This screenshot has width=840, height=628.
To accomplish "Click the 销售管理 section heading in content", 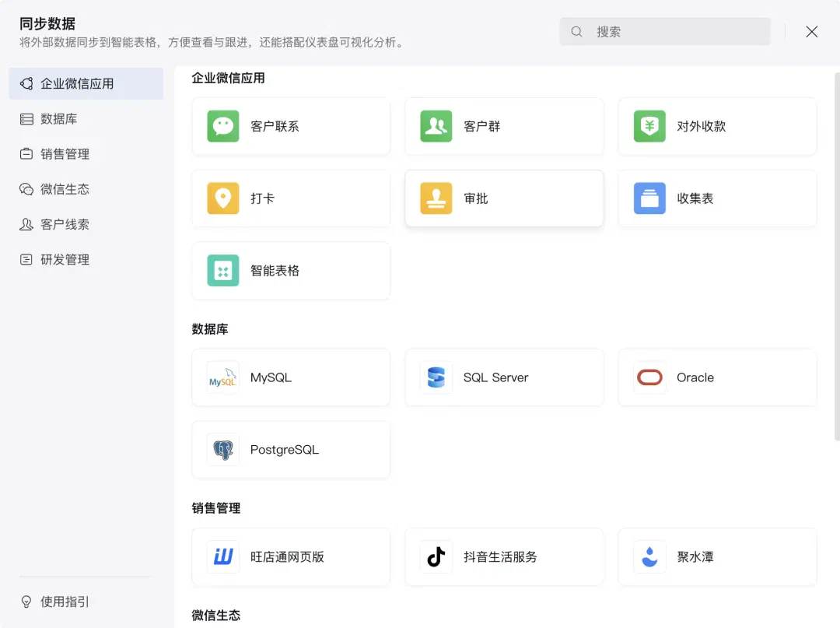I will [x=216, y=508].
